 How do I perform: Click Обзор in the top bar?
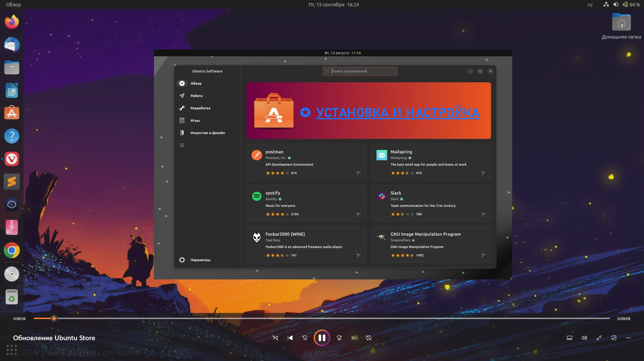coord(13,5)
